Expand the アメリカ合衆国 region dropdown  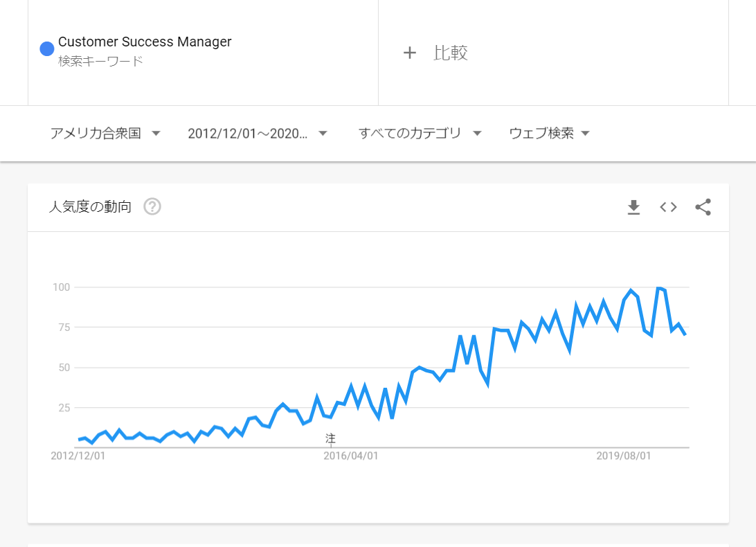[x=105, y=134]
